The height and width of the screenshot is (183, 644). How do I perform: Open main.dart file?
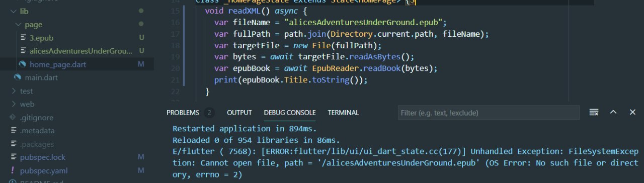pyautogui.click(x=42, y=77)
